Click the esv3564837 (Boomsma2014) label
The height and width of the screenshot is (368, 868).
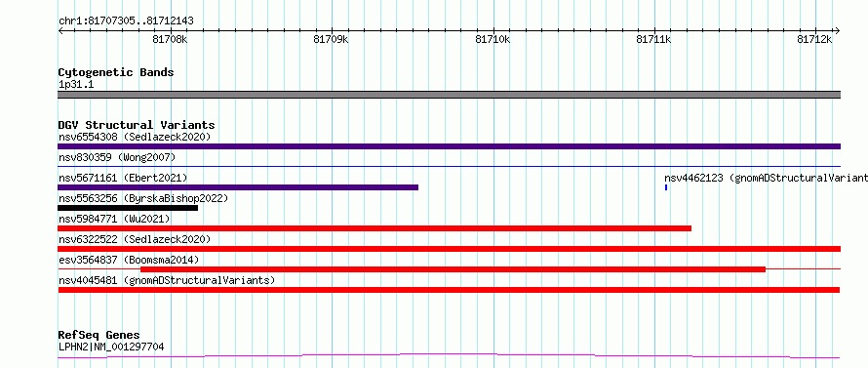click(x=129, y=260)
